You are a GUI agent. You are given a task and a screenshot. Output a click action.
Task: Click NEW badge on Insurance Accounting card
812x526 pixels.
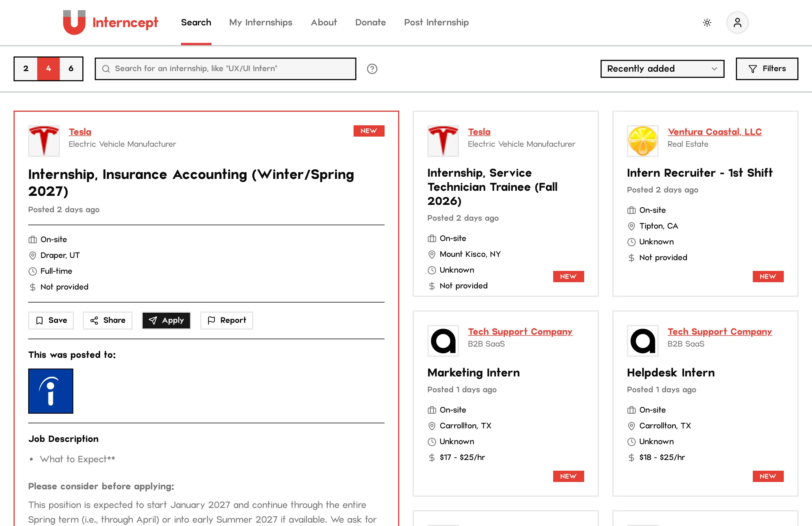pyautogui.click(x=369, y=131)
